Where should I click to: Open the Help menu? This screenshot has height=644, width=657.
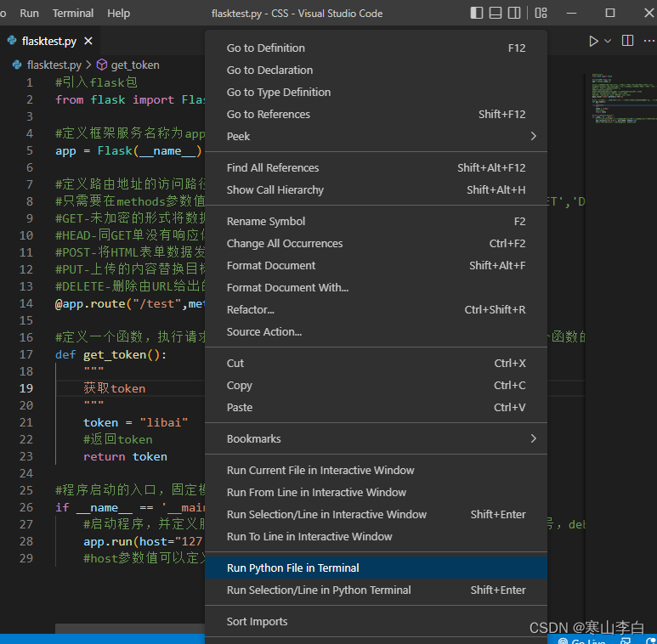tap(119, 13)
